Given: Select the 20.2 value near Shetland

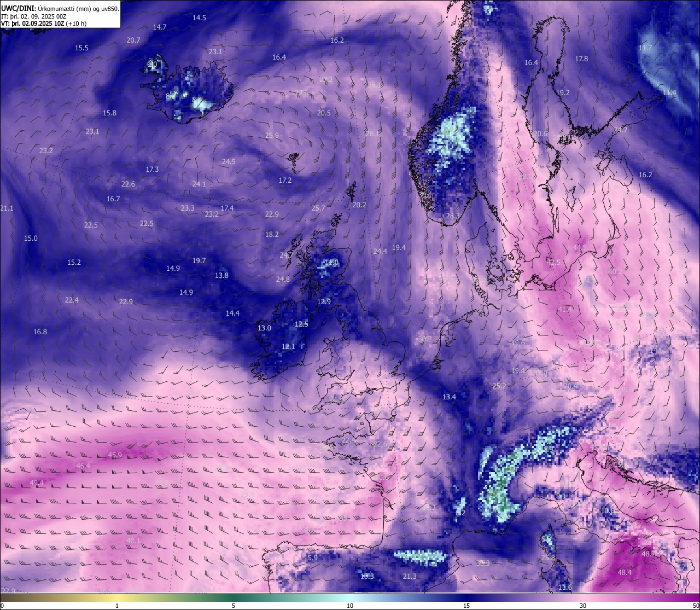Looking at the screenshot, I should coord(359,205).
